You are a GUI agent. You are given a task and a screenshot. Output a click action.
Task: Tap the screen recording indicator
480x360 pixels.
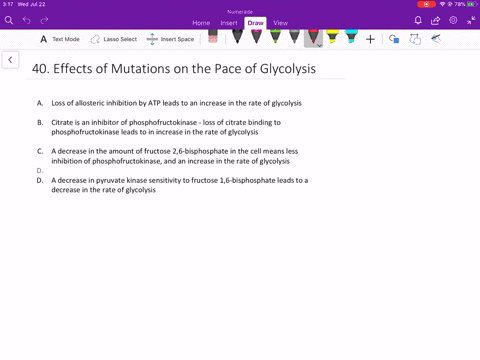pos(426,4)
